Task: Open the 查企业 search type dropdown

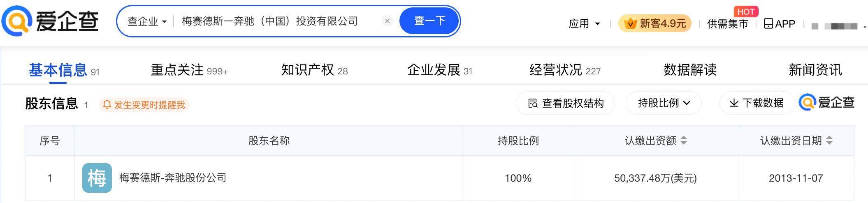Action: pos(147,21)
